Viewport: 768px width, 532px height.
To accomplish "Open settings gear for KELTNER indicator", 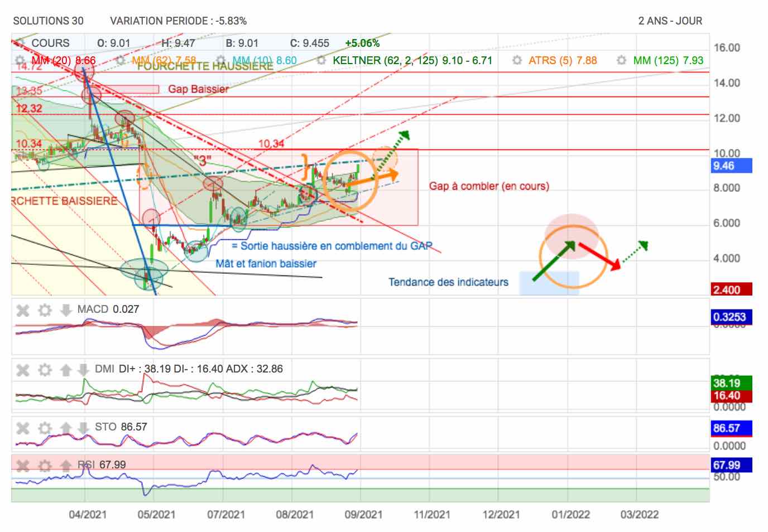I will pos(321,60).
